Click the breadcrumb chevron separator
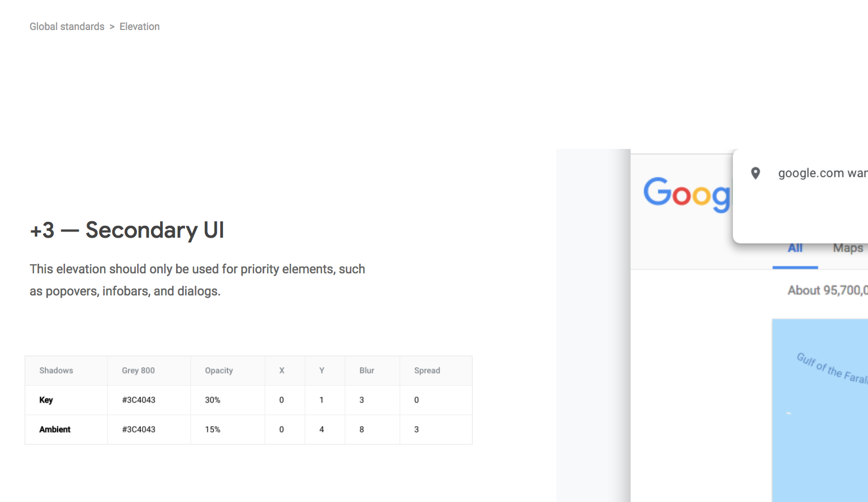Screen dimensions: 868x502 112,27
